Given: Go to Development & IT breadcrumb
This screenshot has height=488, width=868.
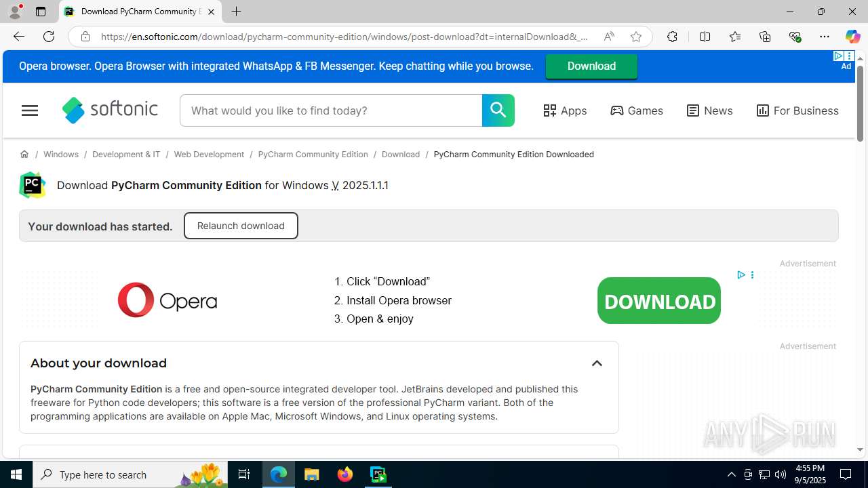Looking at the screenshot, I should pyautogui.click(x=126, y=155).
